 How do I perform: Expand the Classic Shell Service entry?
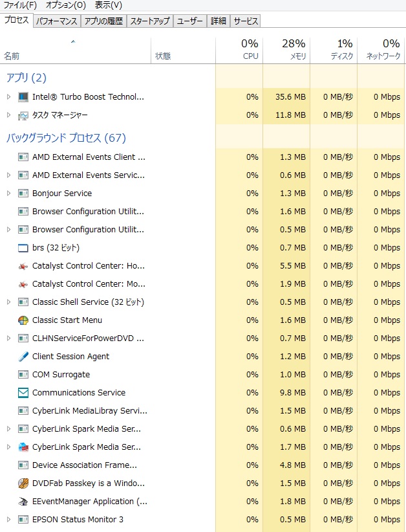(x=8, y=302)
